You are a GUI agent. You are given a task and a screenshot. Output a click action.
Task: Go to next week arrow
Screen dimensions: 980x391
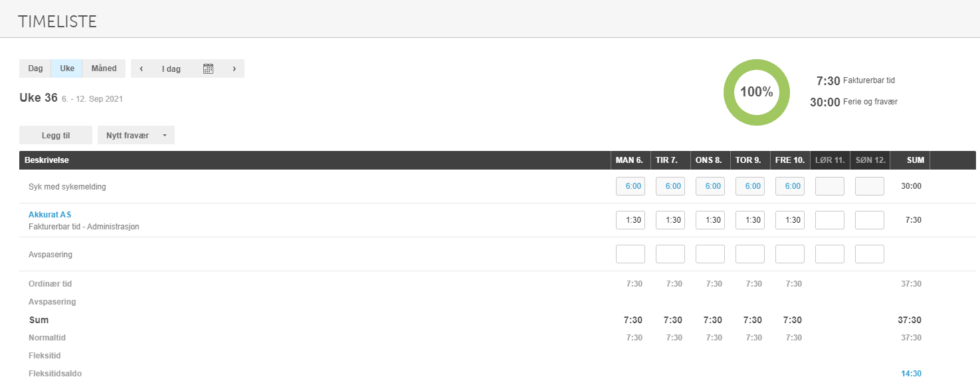[x=234, y=68]
